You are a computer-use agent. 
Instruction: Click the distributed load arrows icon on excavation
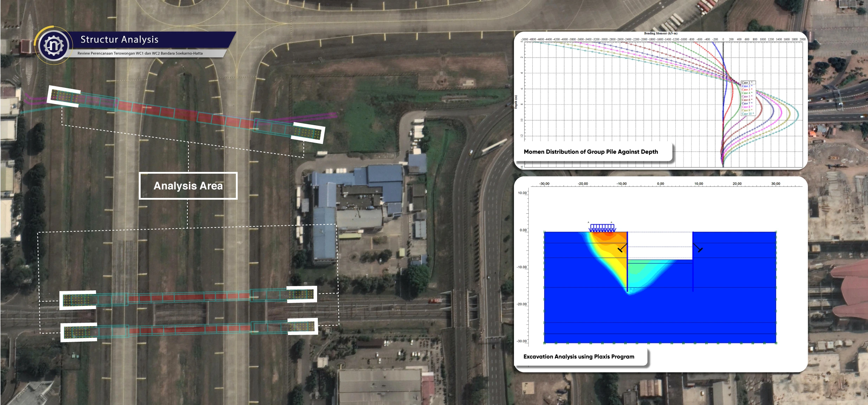pyautogui.click(x=602, y=228)
